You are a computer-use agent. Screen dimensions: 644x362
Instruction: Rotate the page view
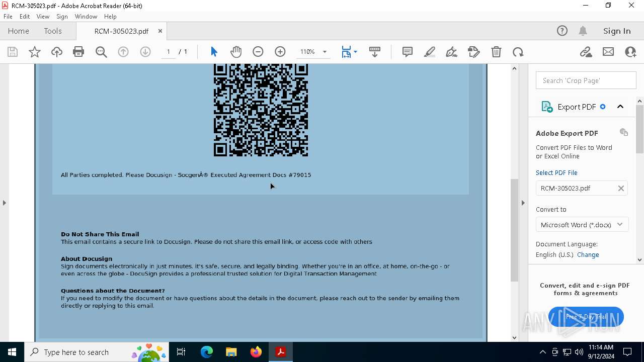518,52
